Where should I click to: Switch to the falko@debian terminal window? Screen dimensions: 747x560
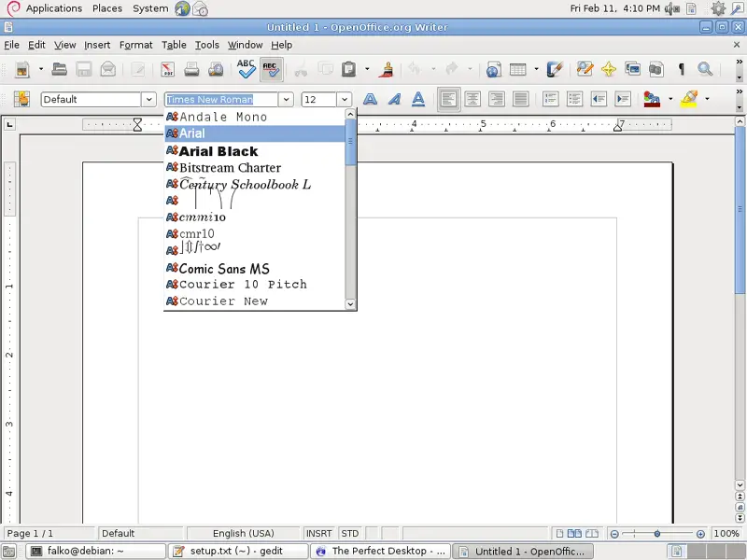point(95,552)
